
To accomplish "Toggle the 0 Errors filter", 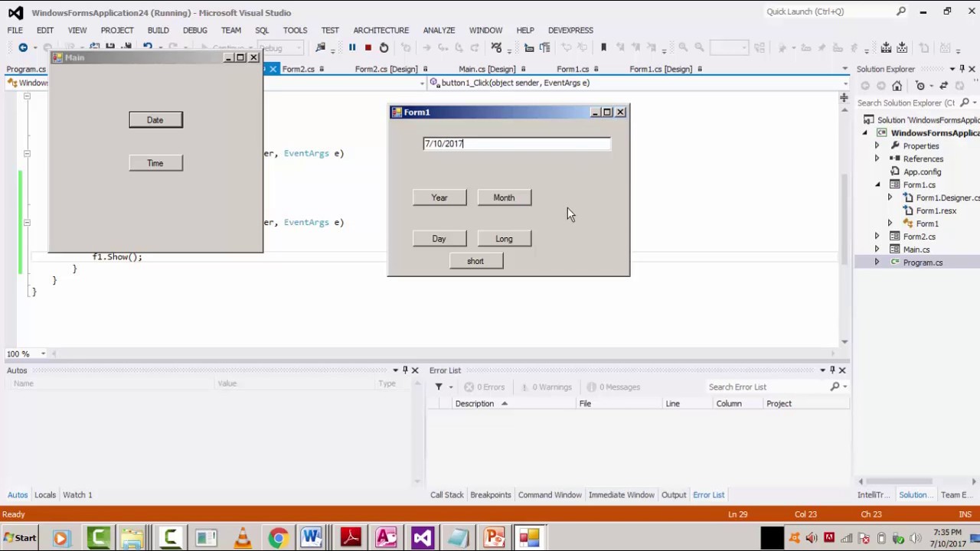I will [484, 387].
